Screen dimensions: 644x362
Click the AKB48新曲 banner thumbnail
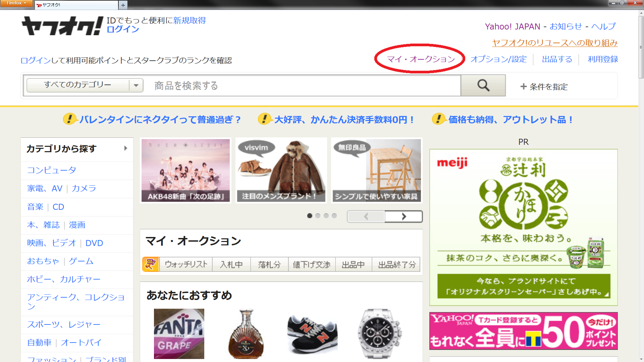pos(185,170)
